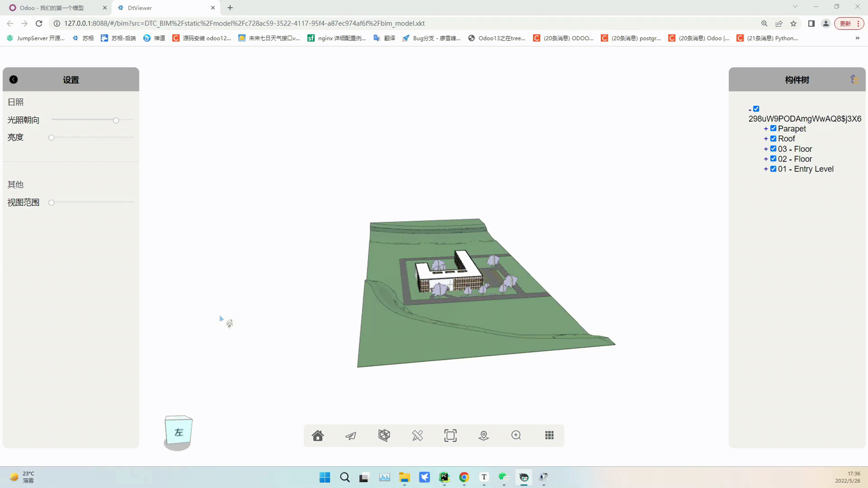
Task: Expand the 02 - Floor tree node
Action: 766,159
